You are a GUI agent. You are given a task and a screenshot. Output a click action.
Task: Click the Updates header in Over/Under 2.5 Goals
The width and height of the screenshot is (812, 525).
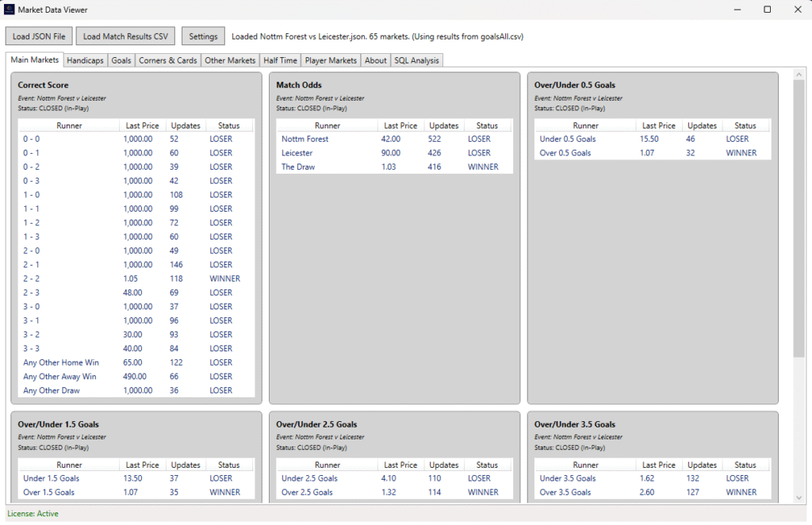coord(443,465)
